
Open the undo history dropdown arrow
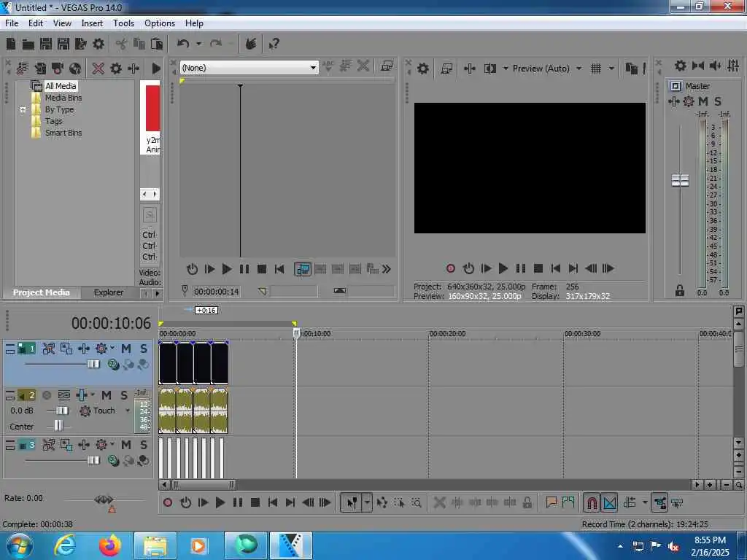pos(198,44)
